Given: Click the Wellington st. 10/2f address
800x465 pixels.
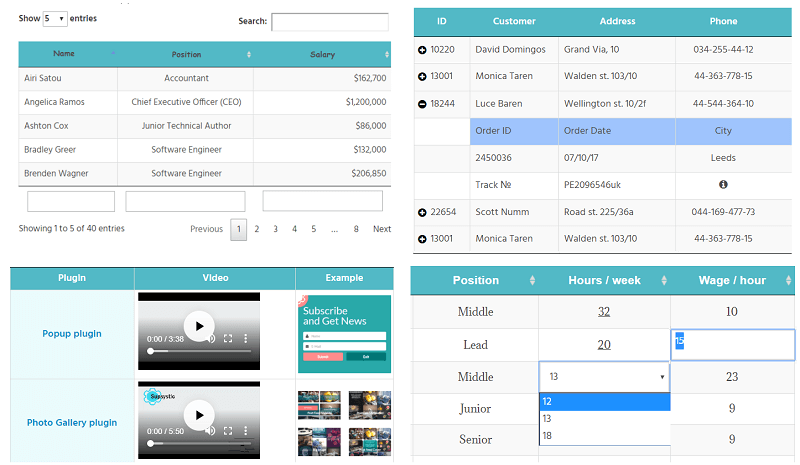Looking at the screenshot, I should coord(605,104).
